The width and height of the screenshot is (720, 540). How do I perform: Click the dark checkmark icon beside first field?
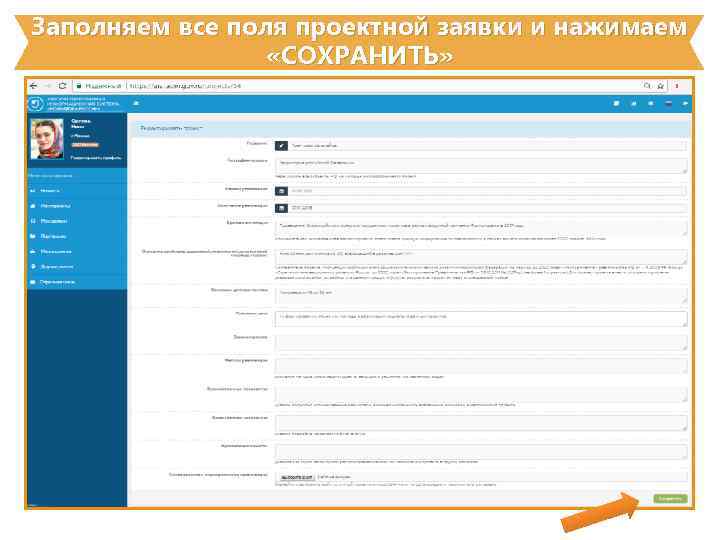(281, 146)
